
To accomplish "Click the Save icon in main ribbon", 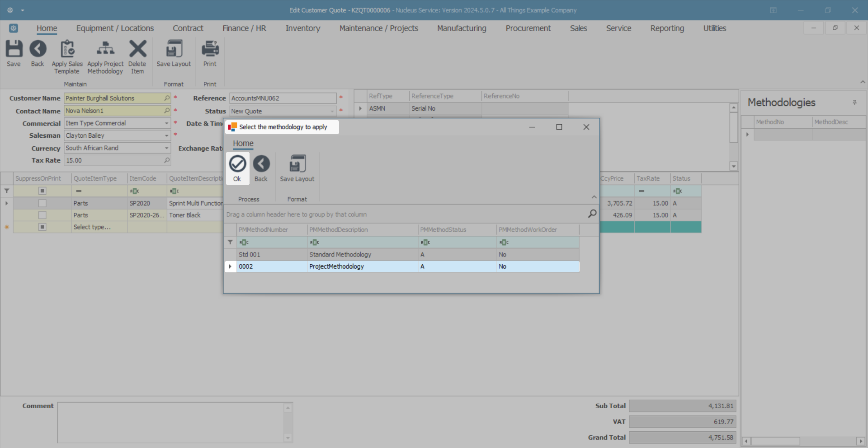I will point(14,49).
